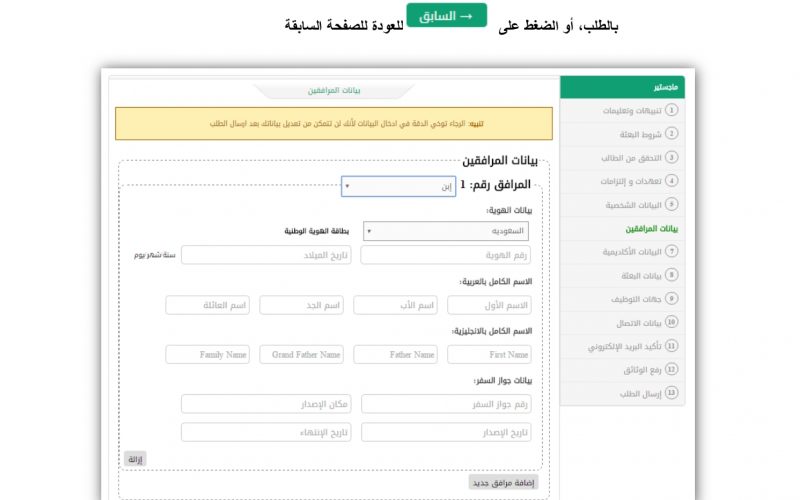Click إضافة مرافق جديد add companion button
The height and width of the screenshot is (500, 800).
(x=503, y=483)
